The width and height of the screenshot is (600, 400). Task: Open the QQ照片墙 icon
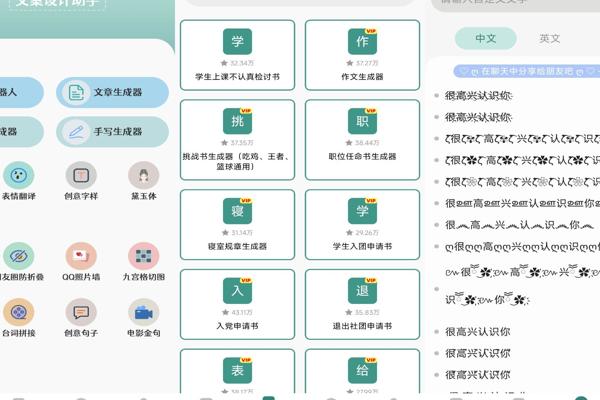click(x=81, y=256)
